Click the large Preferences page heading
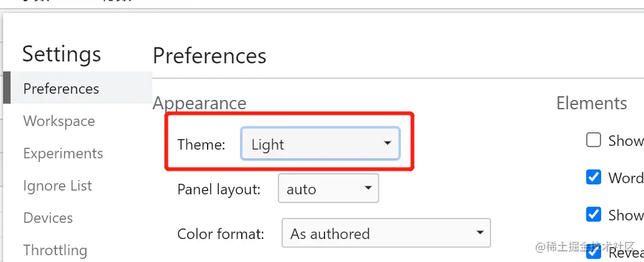644x262 pixels. 209,56
